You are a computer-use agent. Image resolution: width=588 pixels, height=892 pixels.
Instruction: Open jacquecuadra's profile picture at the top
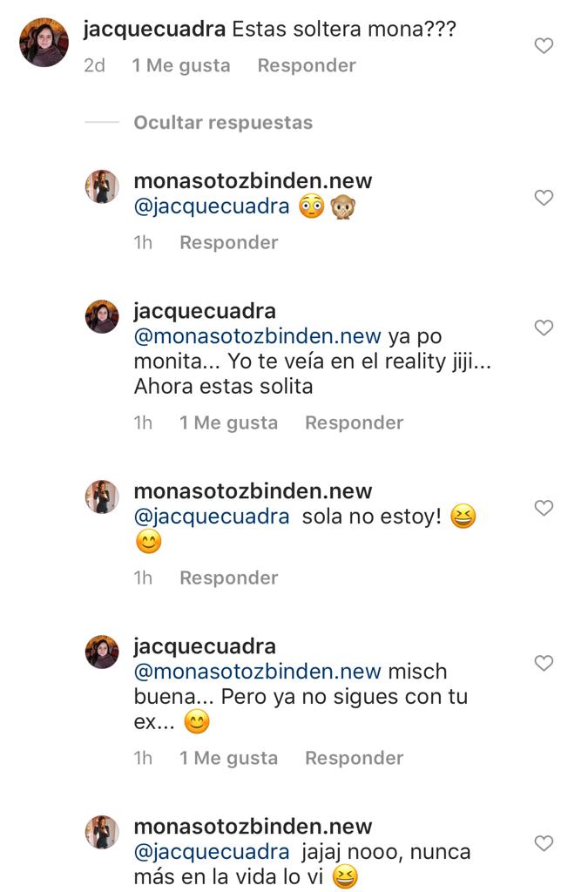point(45,41)
